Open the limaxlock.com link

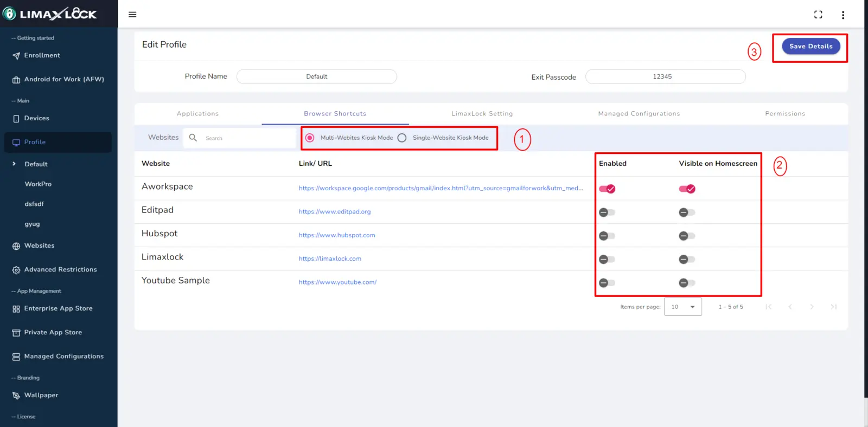tap(330, 259)
